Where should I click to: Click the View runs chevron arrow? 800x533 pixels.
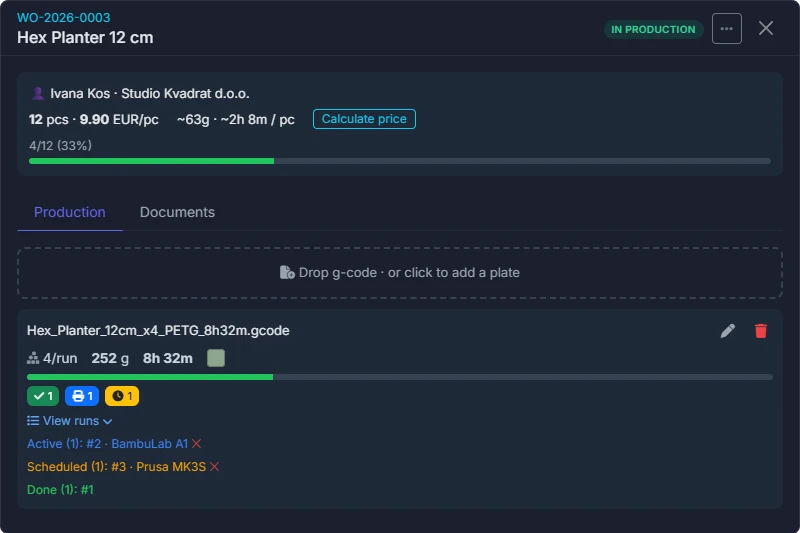click(107, 421)
